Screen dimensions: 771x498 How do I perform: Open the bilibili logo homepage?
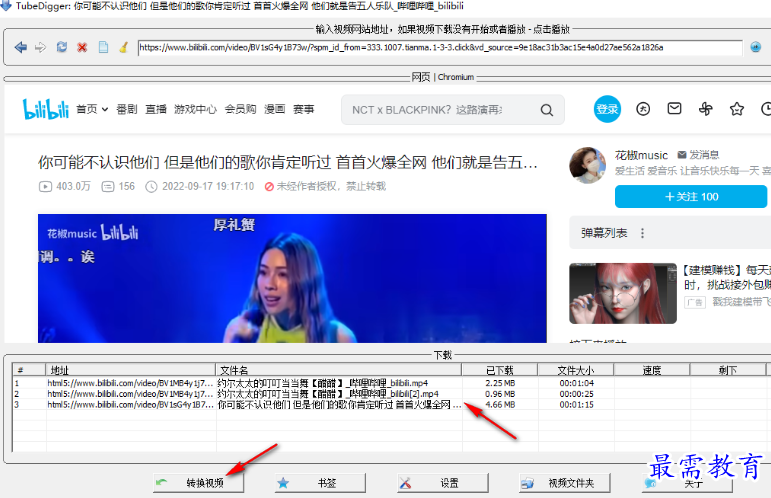tap(46, 109)
